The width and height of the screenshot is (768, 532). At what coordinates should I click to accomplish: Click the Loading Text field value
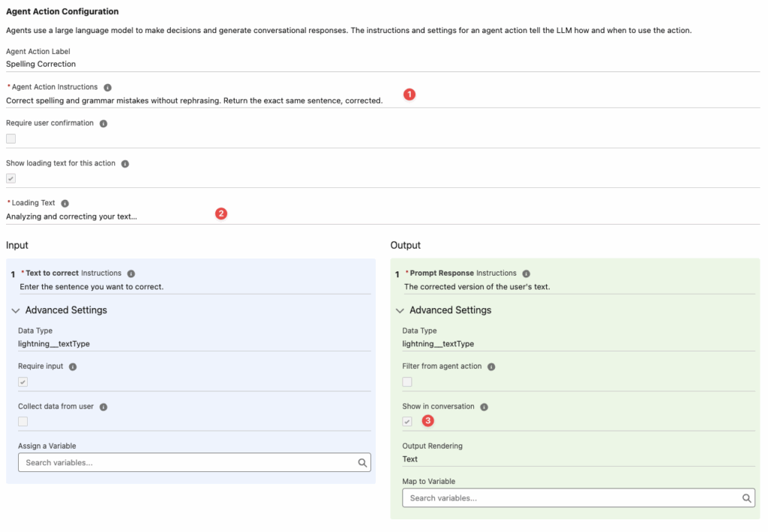(x=71, y=217)
